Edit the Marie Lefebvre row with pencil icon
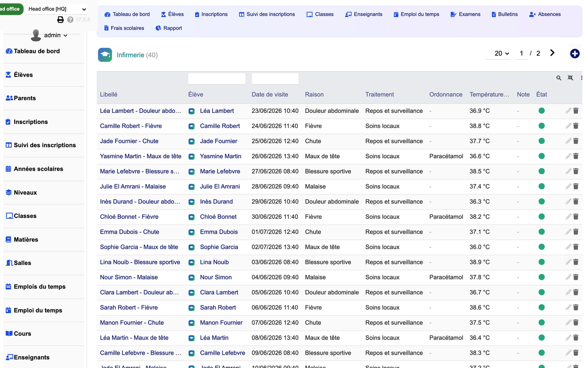The width and height of the screenshot is (588, 368). click(568, 172)
